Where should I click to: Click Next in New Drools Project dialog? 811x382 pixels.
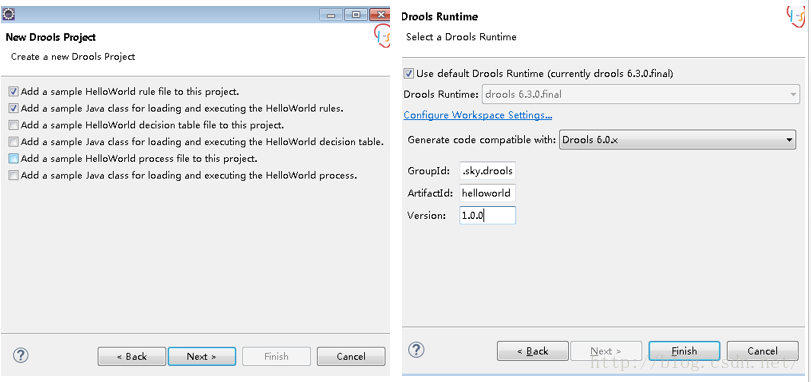tap(202, 356)
